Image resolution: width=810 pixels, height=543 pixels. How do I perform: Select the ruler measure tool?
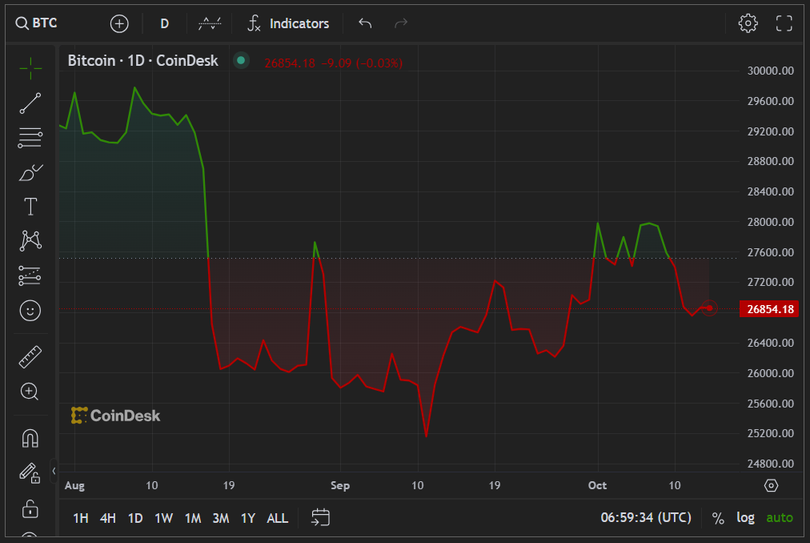pos(30,357)
